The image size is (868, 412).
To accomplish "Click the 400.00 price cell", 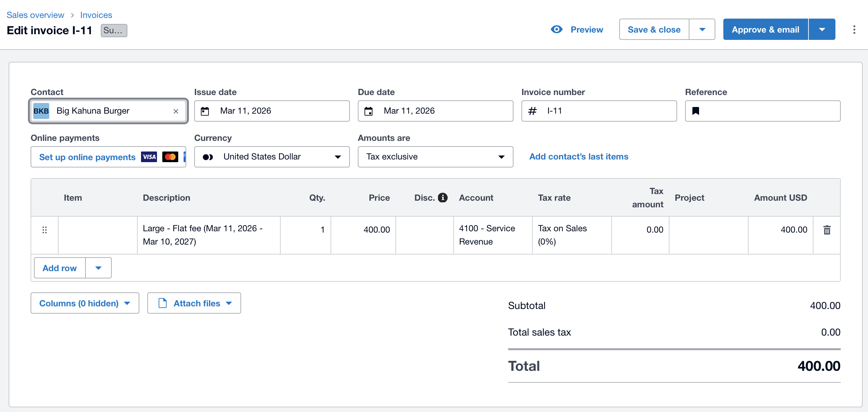I will (x=363, y=235).
